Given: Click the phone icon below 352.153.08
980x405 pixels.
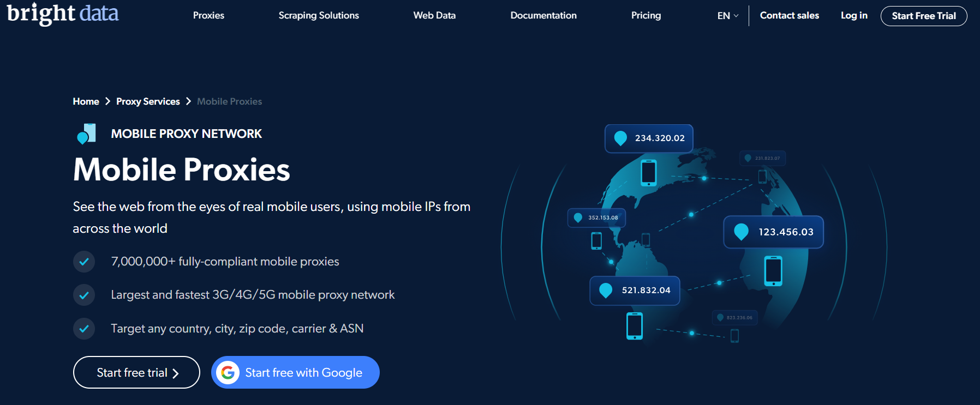Looking at the screenshot, I should [x=596, y=241].
